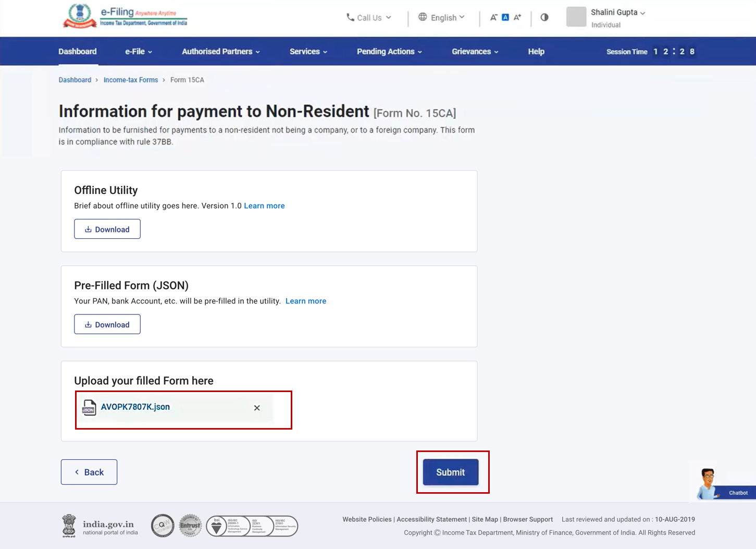Click the india.gov.in national portal logo
The height and width of the screenshot is (549, 756).
point(100,526)
